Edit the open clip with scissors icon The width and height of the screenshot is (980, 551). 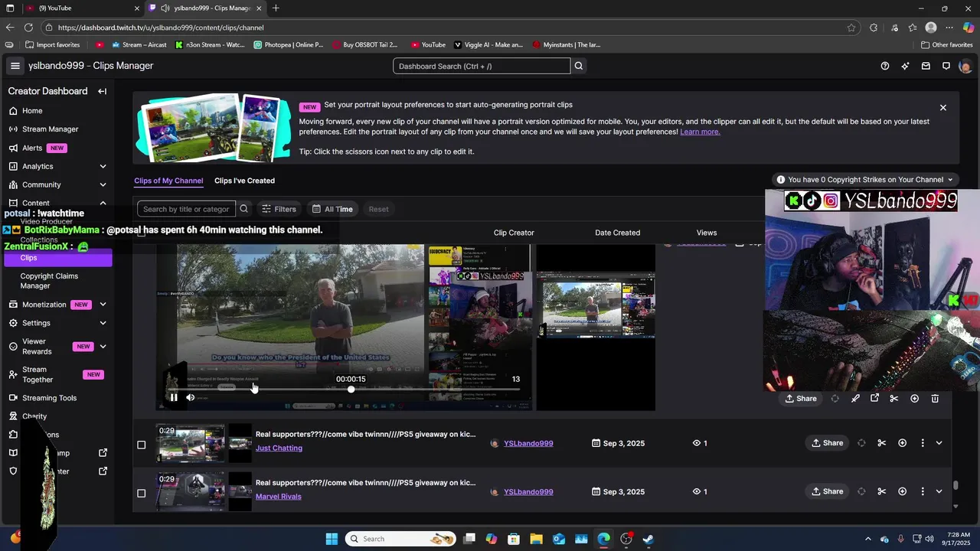(893, 399)
